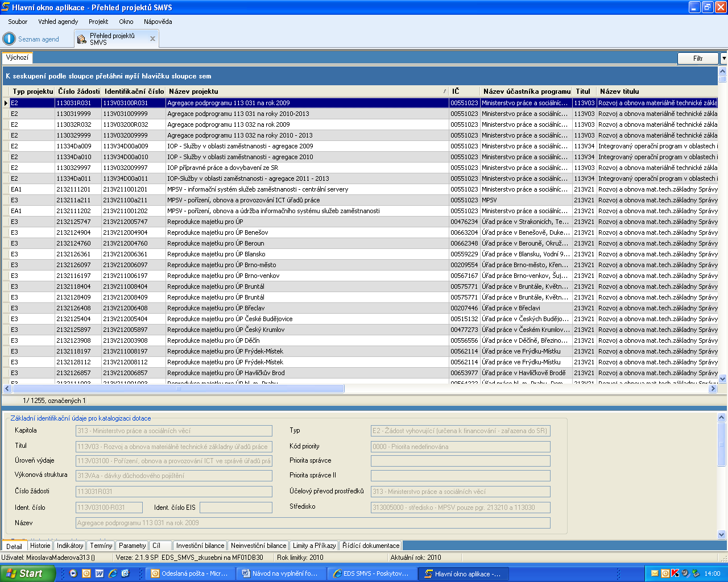The image size is (728, 582).
Task: Click the Přehled projektů SMVS tab icon
Action: [82, 39]
